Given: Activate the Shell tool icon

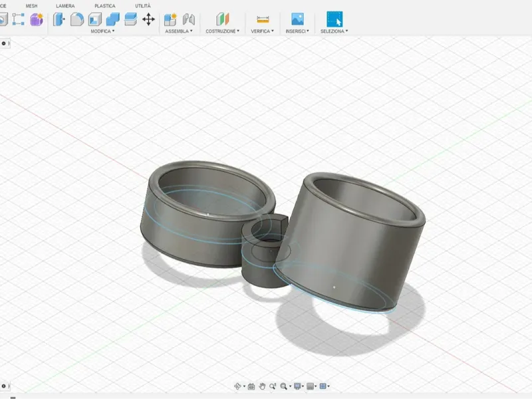Looking at the screenshot, I should [x=95, y=19].
